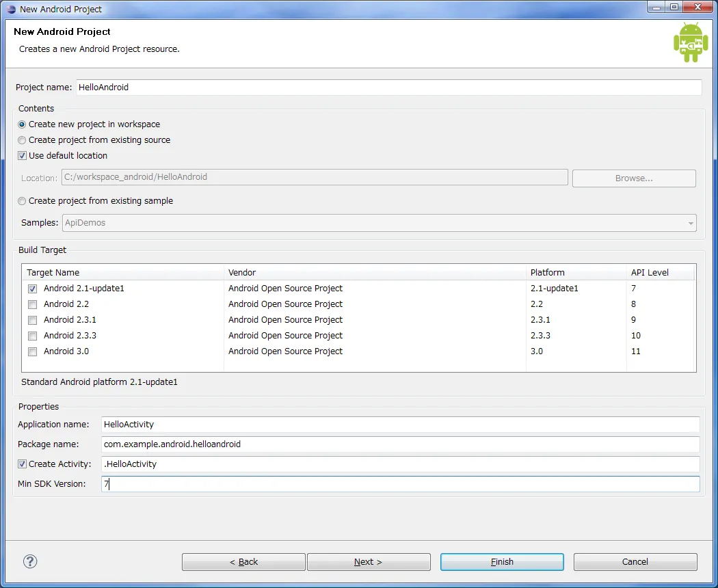
Task: Maximize the New Android Project window
Action: [674, 7]
